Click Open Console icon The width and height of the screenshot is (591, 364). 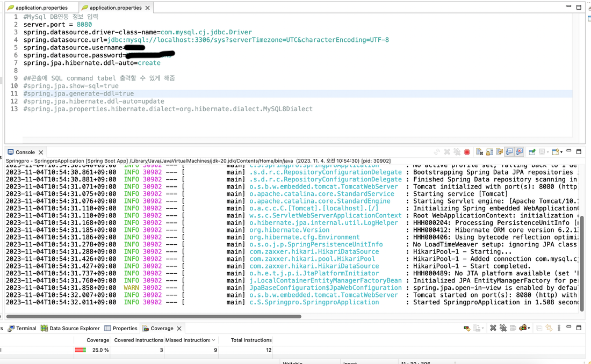[x=555, y=152]
